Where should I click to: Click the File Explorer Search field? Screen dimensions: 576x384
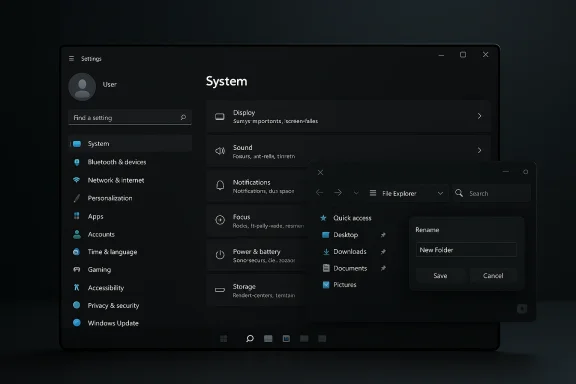pos(492,193)
